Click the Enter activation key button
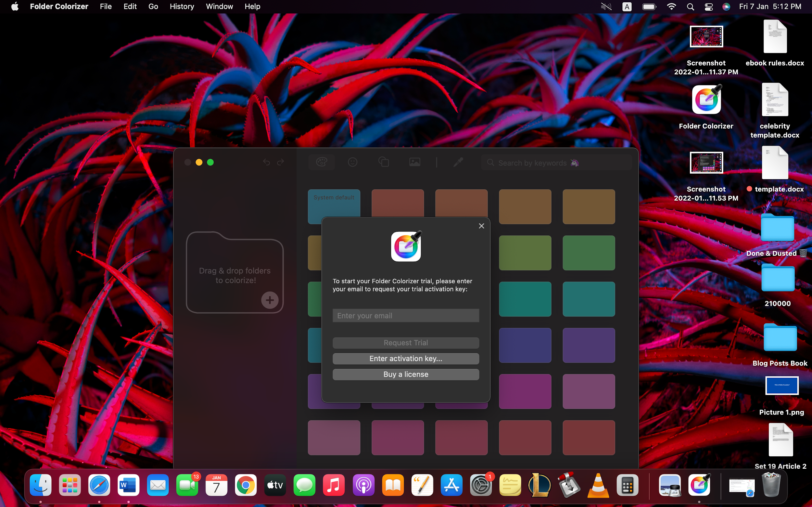This screenshot has width=812, height=507. [x=406, y=358]
